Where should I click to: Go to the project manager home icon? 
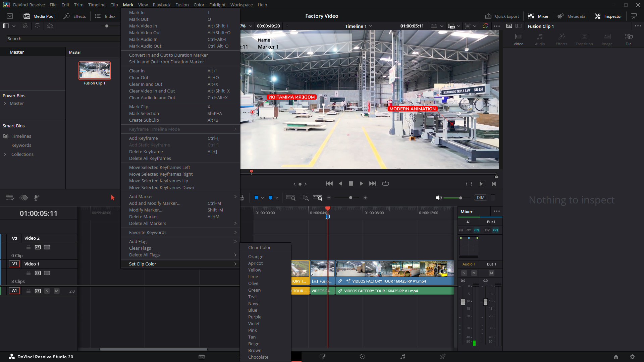[x=616, y=357]
